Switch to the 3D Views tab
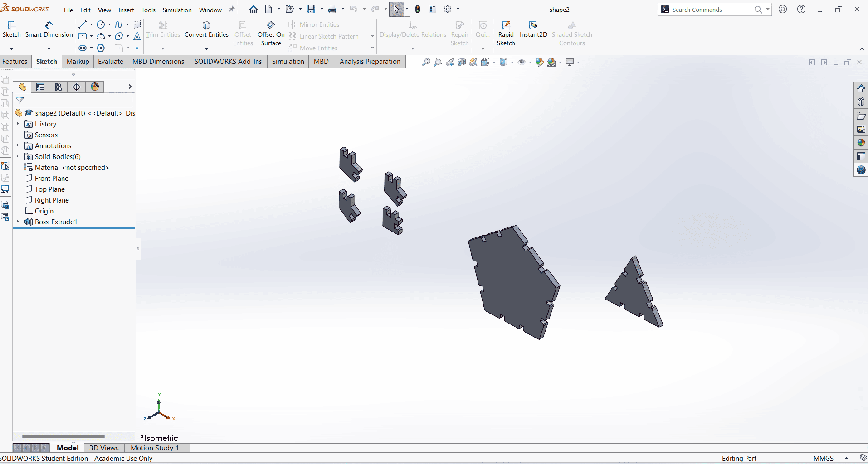Viewport: 868px width, 464px height. tap(104, 448)
